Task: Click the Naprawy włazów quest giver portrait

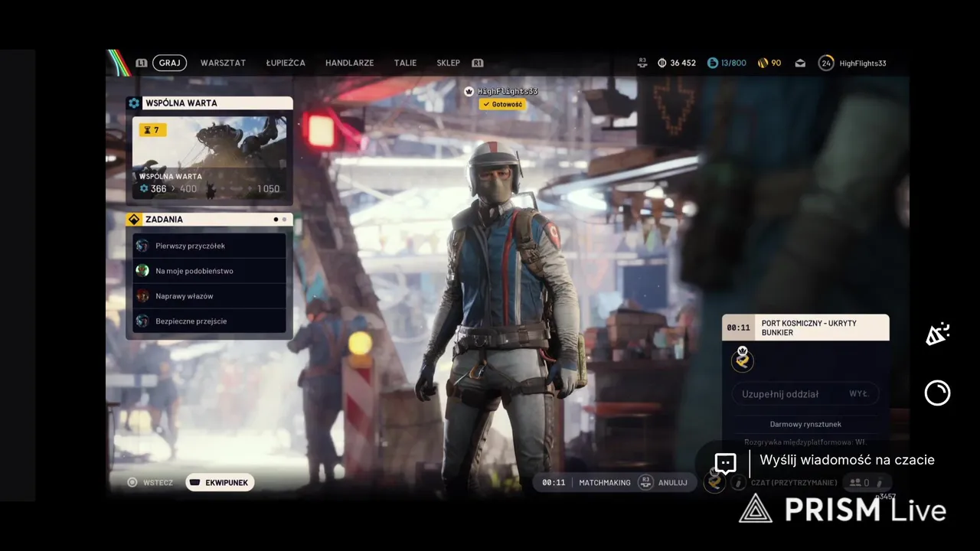Action: click(142, 296)
